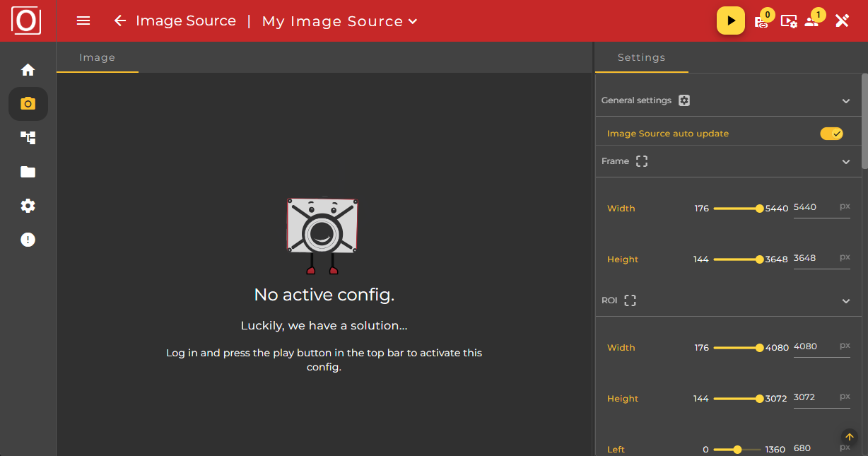The height and width of the screenshot is (456, 868).
Task: Click the users icon with 1 badge
Action: coord(812,22)
